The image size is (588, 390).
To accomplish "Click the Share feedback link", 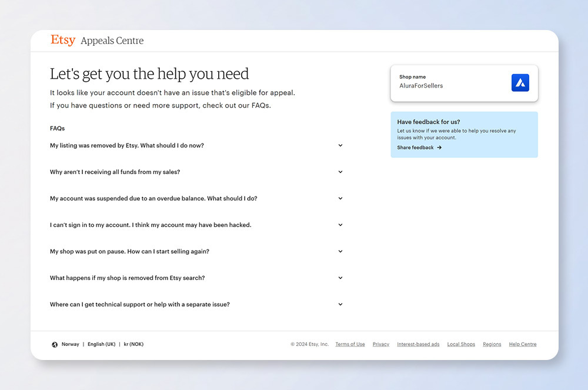I will click(419, 148).
